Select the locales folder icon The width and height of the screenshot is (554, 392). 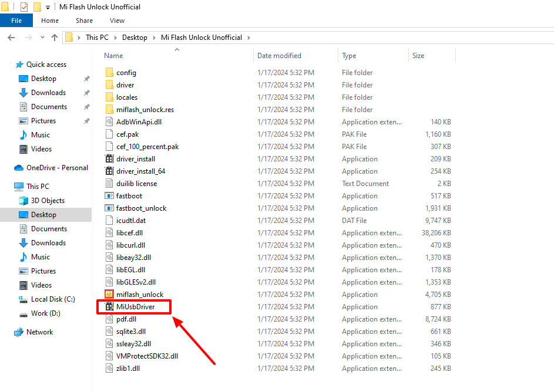click(109, 97)
